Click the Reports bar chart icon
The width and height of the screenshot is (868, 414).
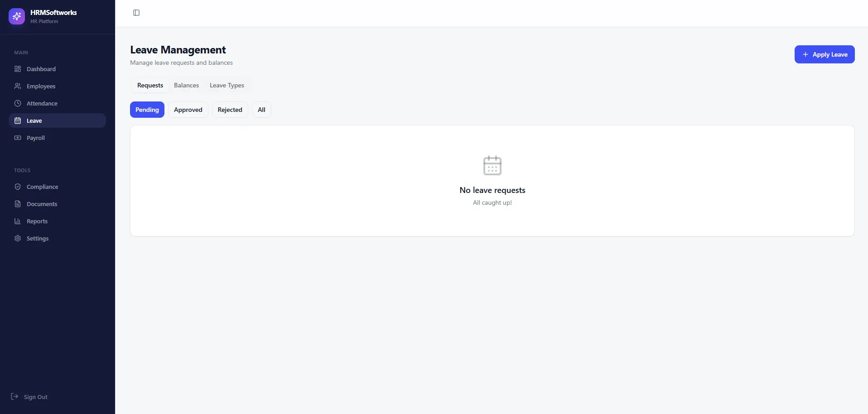18,221
